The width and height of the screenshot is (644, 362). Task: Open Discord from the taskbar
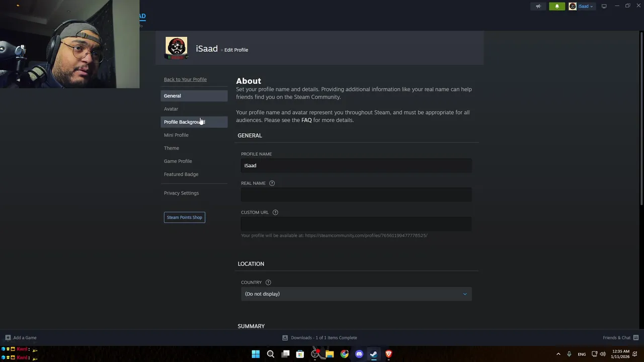[x=359, y=354]
